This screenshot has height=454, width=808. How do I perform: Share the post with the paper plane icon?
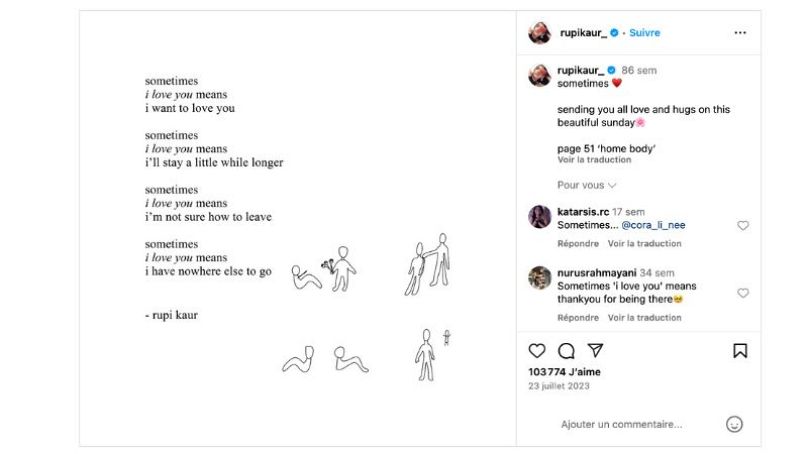tap(595, 351)
